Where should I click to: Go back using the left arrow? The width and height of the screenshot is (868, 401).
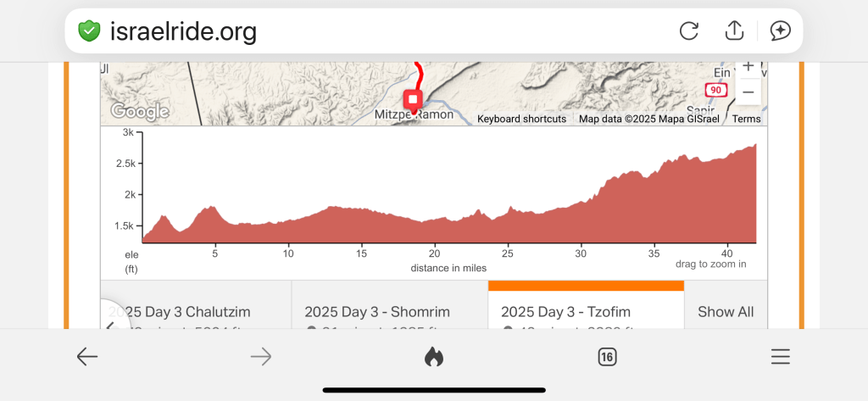pos(87,357)
